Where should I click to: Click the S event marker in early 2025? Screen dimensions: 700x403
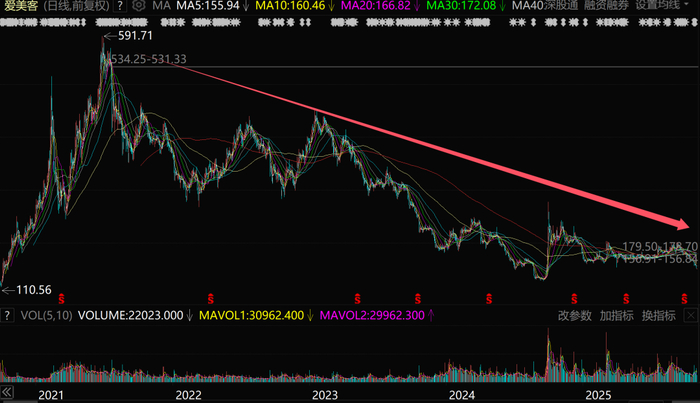626,299
